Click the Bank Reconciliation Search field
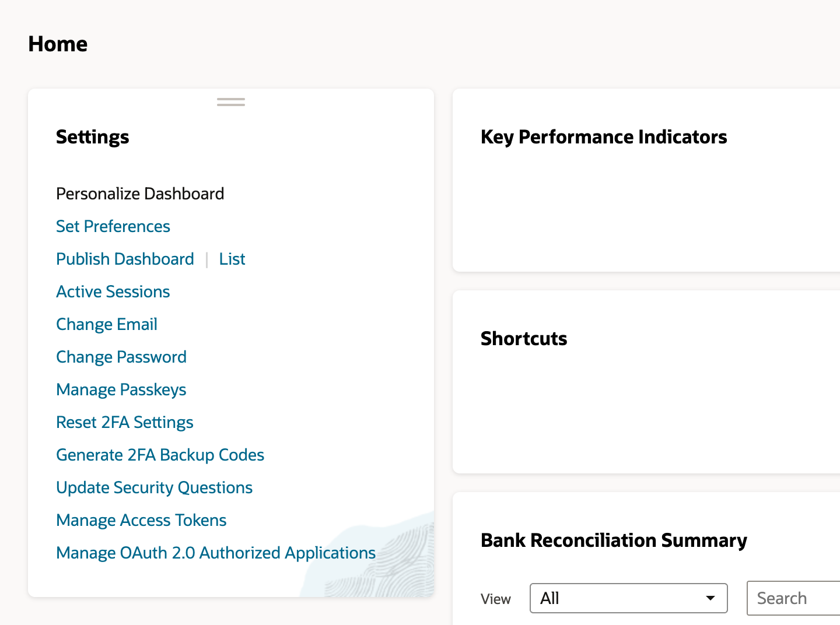The height and width of the screenshot is (625, 840). (x=793, y=598)
